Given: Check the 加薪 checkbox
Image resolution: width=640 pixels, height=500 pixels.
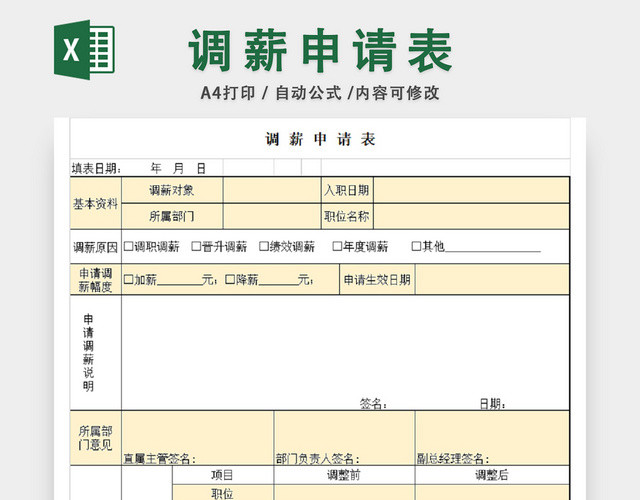Looking at the screenshot, I should 128,279.
